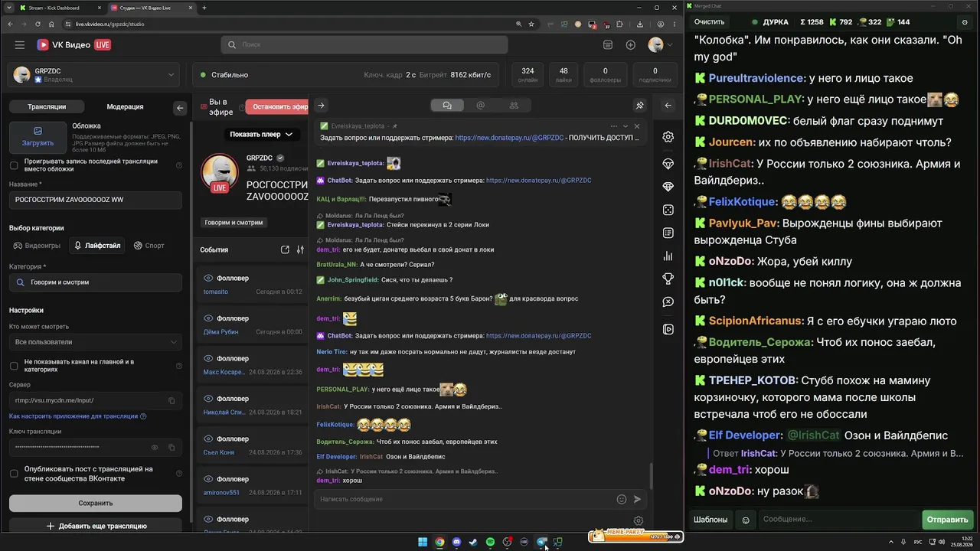Pin the chat panel with pin icon

point(640,106)
